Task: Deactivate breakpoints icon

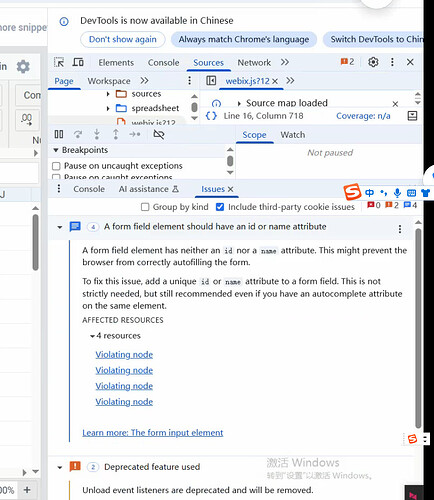Action: point(159,134)
